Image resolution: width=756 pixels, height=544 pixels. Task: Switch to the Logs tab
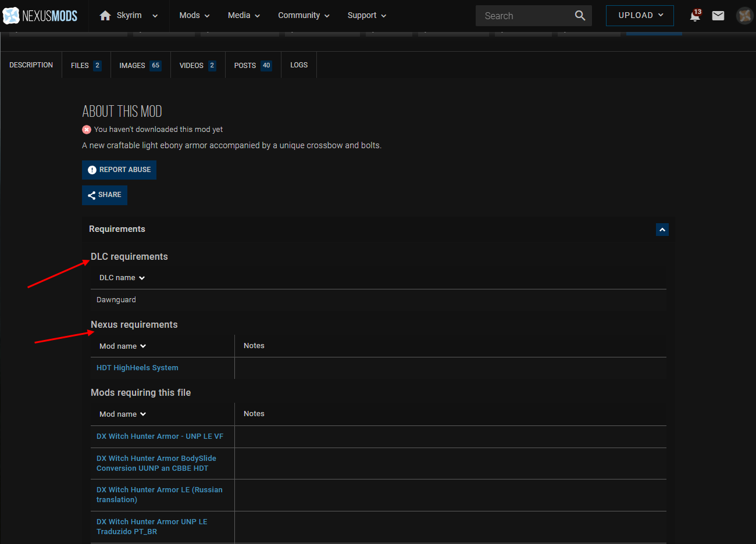pos(299,65)
